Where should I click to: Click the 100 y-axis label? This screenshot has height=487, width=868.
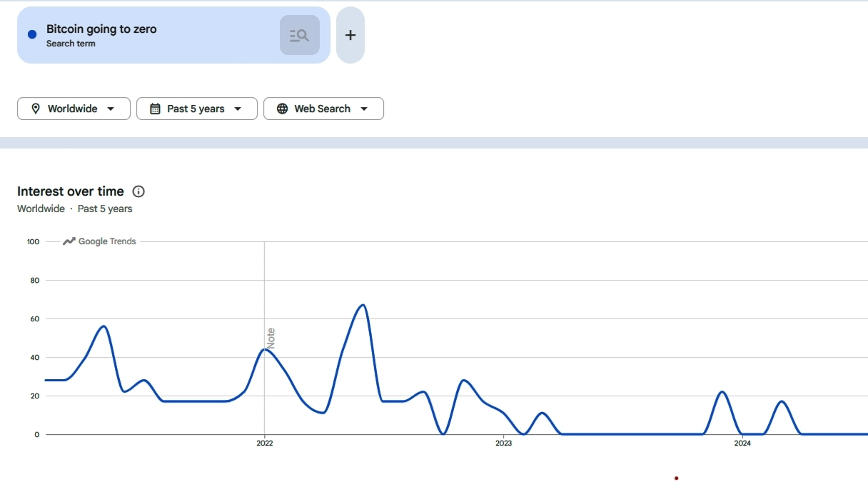point(34,241)
